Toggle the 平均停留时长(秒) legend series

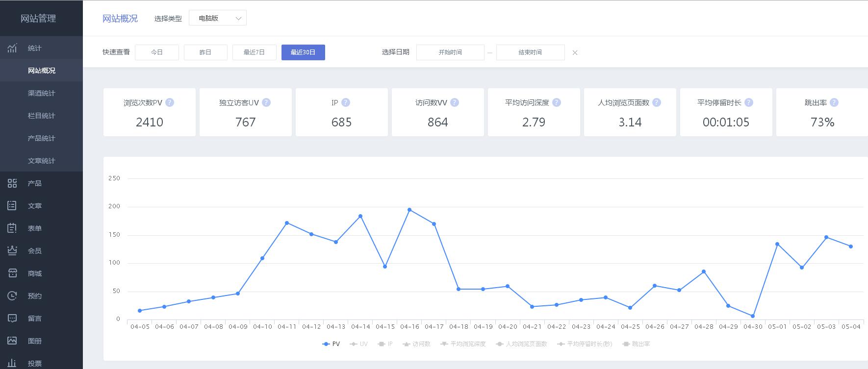tap(585, 344)
